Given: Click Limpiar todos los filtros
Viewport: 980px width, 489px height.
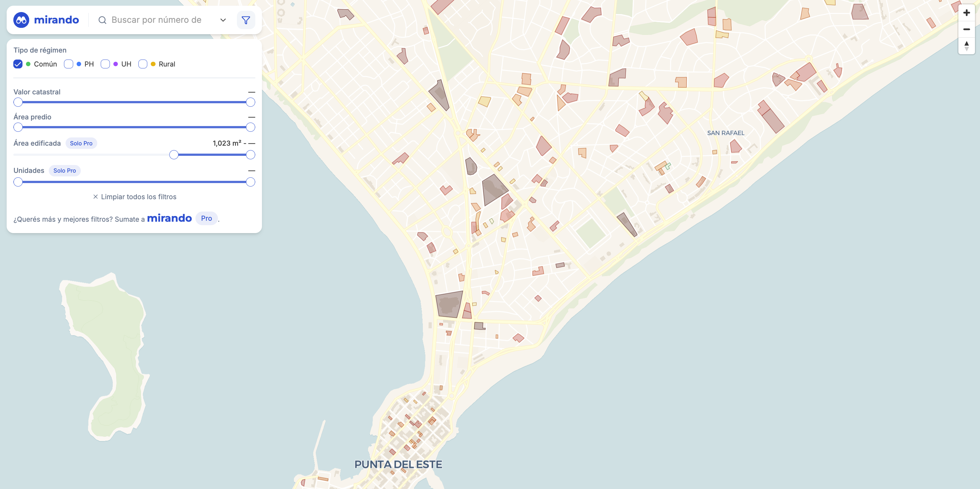Looking at the screenshot, I should coord(138,197).
